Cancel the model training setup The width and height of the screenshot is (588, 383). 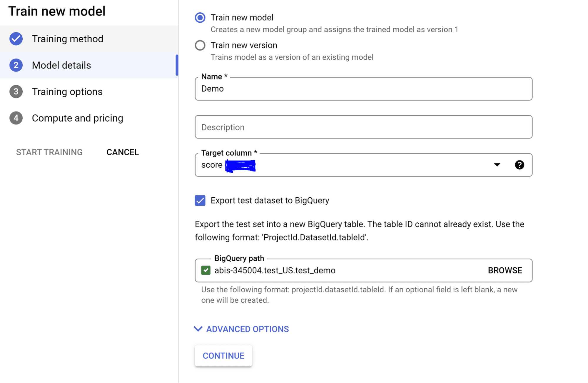tap(123, 152)
